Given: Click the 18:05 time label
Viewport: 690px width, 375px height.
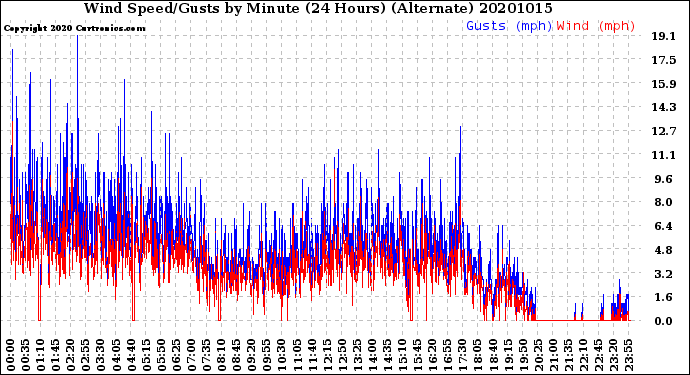Looking at the screenshot, I should pos(478,355).
